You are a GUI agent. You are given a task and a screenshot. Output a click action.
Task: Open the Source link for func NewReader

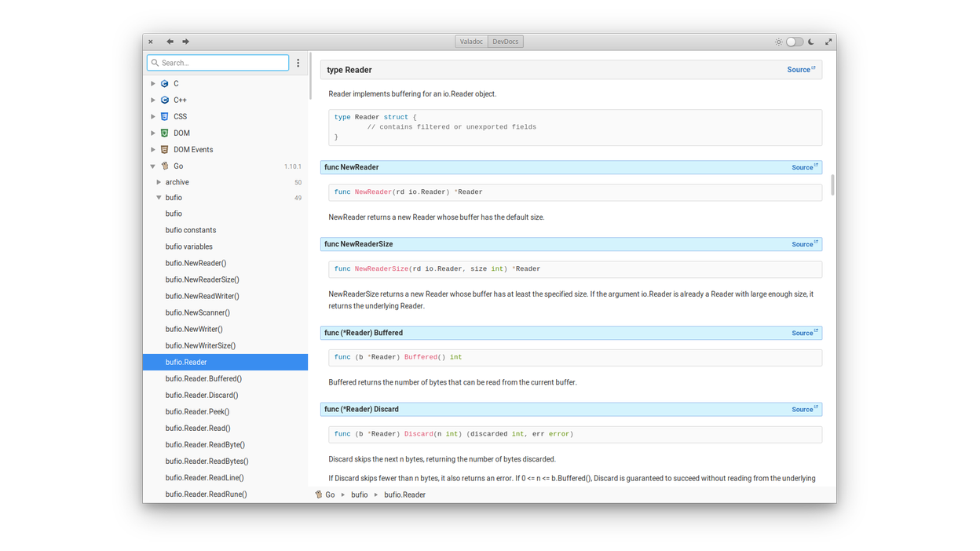(802, 166)
